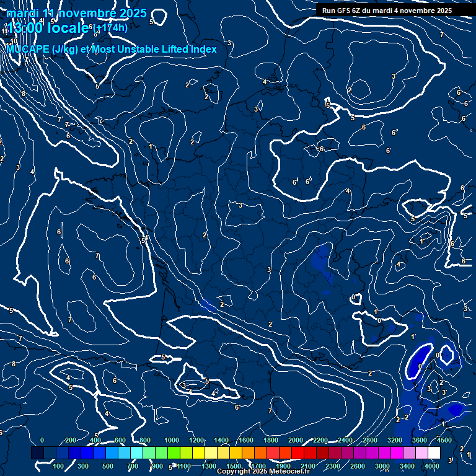
Task: Click the '(+174h)' forecast offset text
Action: click(110, 28)
